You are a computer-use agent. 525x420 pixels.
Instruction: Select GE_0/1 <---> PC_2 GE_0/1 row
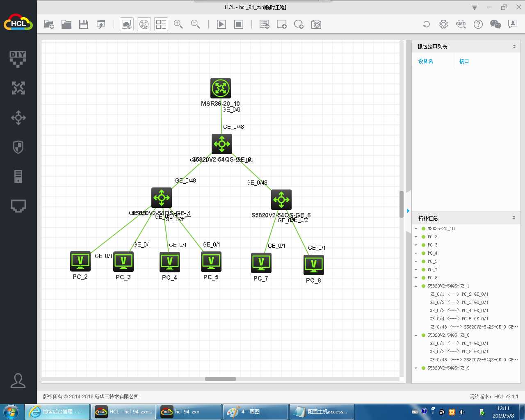point(459,294)
